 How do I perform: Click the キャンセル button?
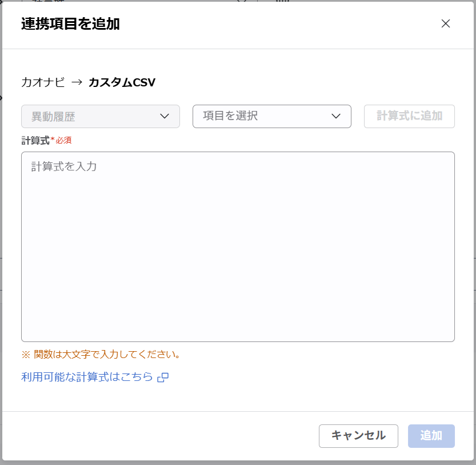tap(358, 436)
